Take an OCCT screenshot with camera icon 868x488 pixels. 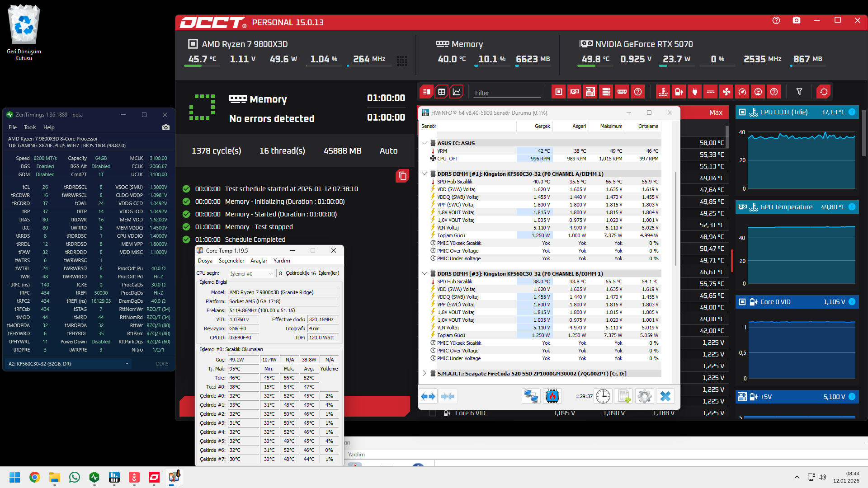pyautogui.click(x=797, y=20)
